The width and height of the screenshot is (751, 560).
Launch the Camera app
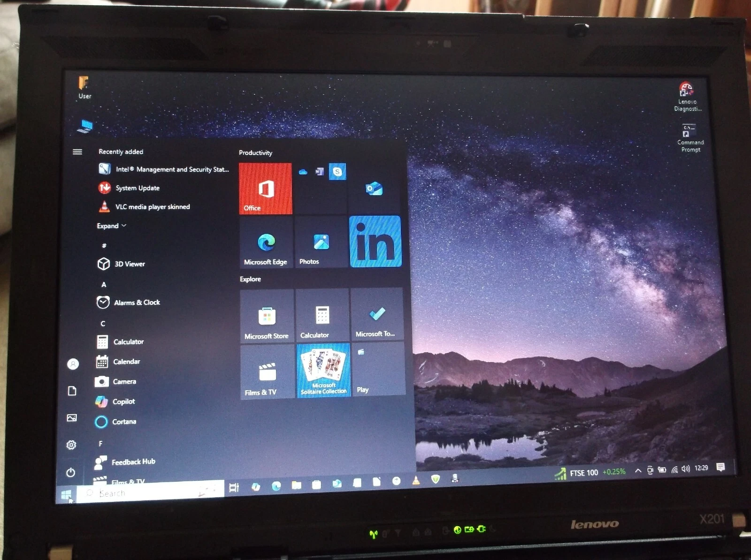tap(115, 382)
